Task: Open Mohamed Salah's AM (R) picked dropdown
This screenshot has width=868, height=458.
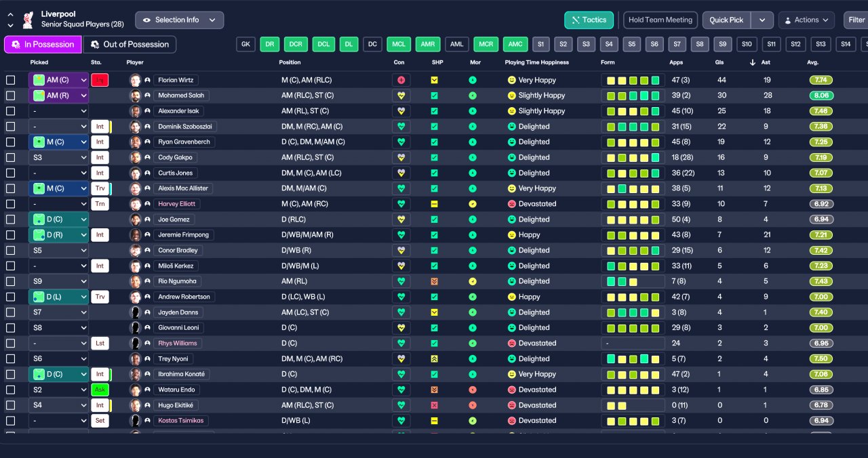Action: coord(58,96)
